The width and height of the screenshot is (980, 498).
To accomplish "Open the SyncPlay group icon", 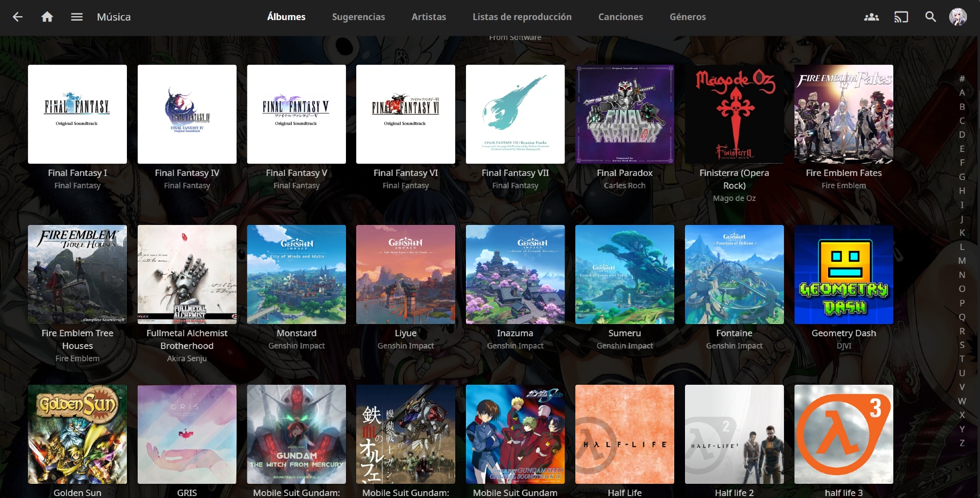I will (871, 17).
